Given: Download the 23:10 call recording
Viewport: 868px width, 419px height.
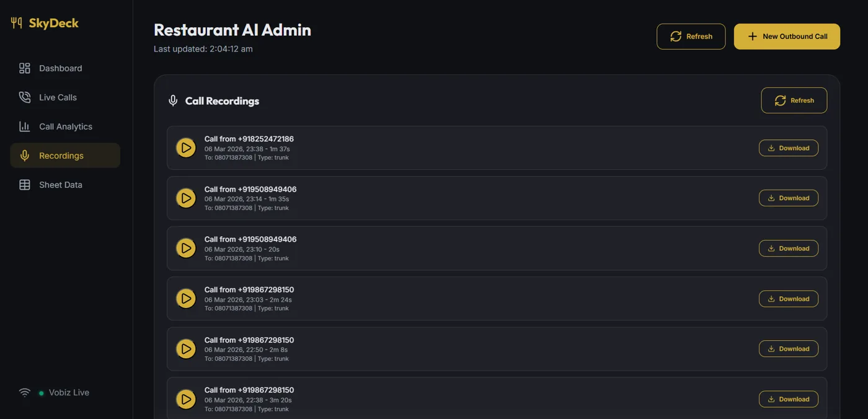Looking at the screenshot, I should [x=789, y=249].
